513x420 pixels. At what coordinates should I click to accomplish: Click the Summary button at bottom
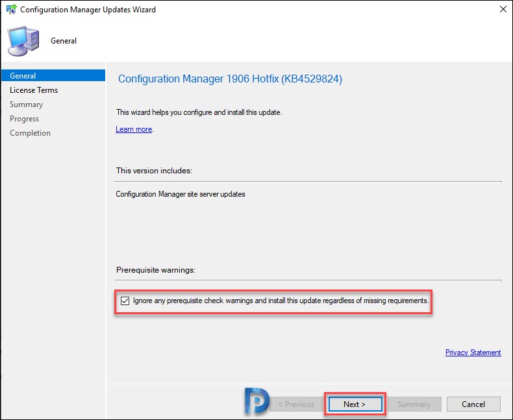[x=414, y=404]
